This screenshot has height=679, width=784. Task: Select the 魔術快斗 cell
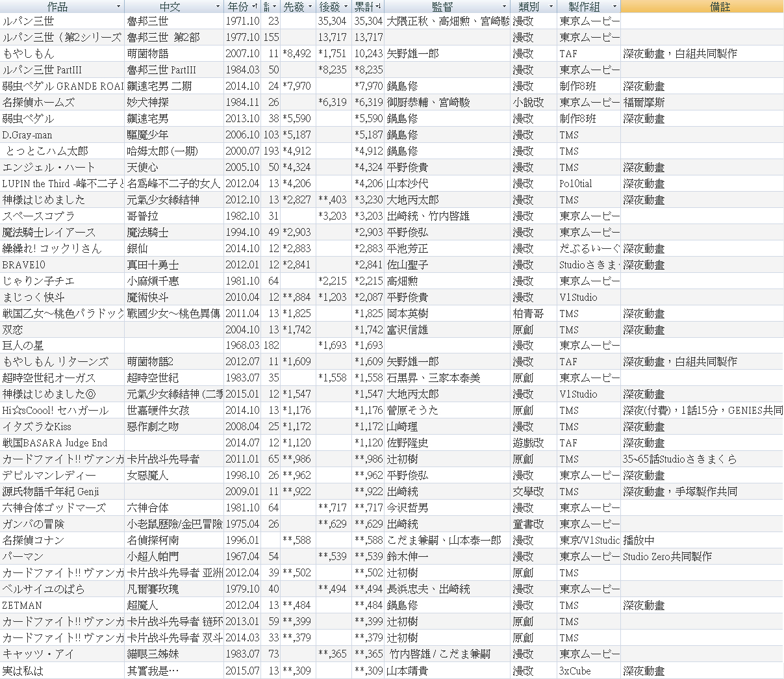(x=174, y=297)
